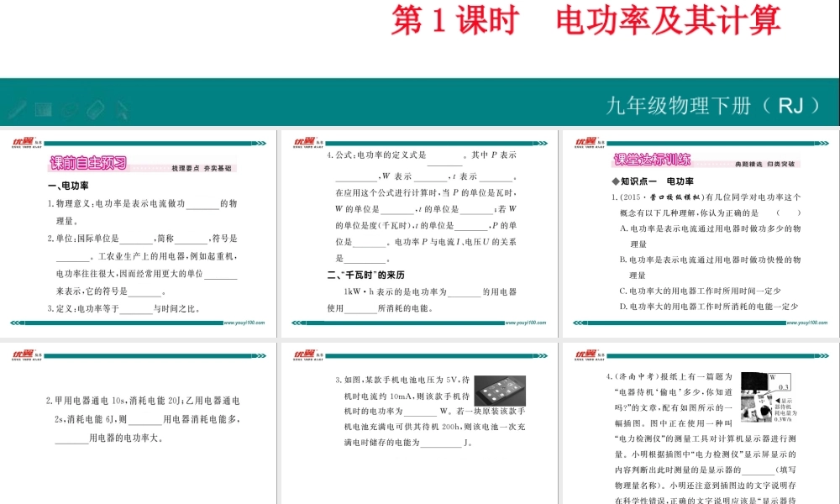The height and width of the screenshot is (504, 840).
Task: Click the title 第1课时 电功率及其计算
Action: pyautogui.click(x=585, y=21)
